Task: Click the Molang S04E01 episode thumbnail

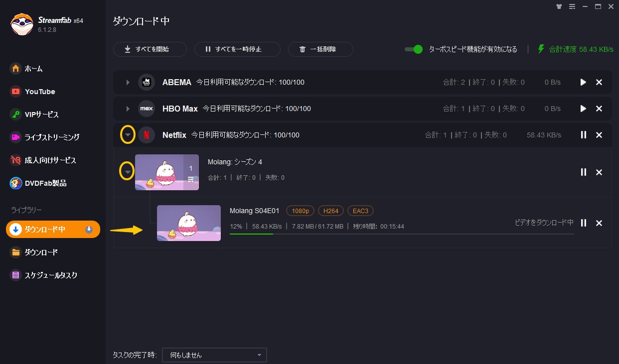Action: (x=189, y=223)
